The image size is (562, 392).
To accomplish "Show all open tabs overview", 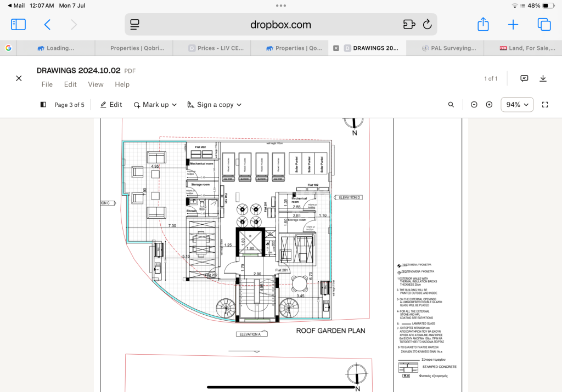I will coord(544,25).
